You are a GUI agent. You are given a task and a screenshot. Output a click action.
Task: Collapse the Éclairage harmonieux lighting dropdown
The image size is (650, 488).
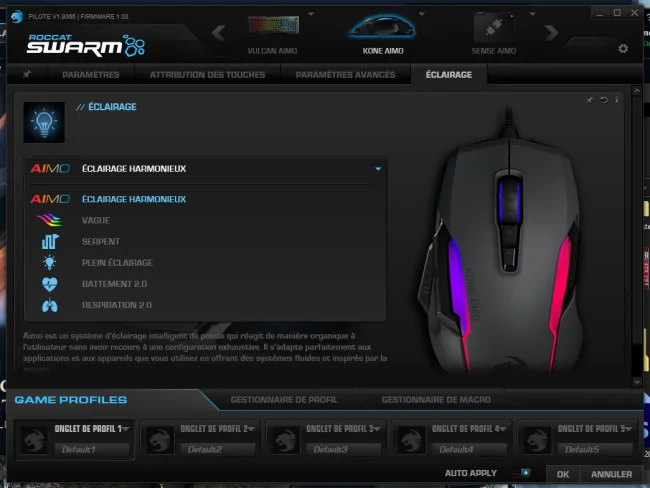378,169
